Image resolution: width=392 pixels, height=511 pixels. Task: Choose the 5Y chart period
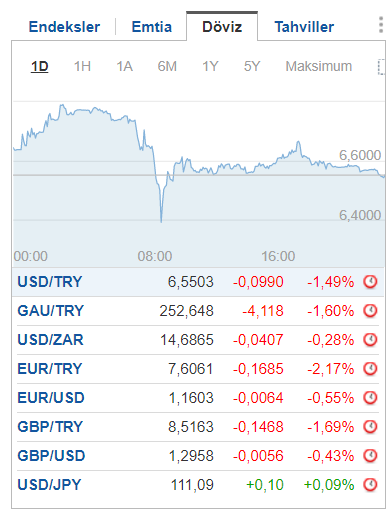pyautogui.click(x=252, y=66)
